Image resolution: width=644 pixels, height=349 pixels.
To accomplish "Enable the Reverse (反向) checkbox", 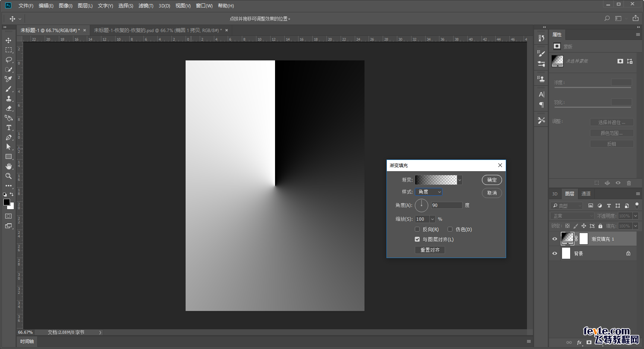I will (417, 229).
